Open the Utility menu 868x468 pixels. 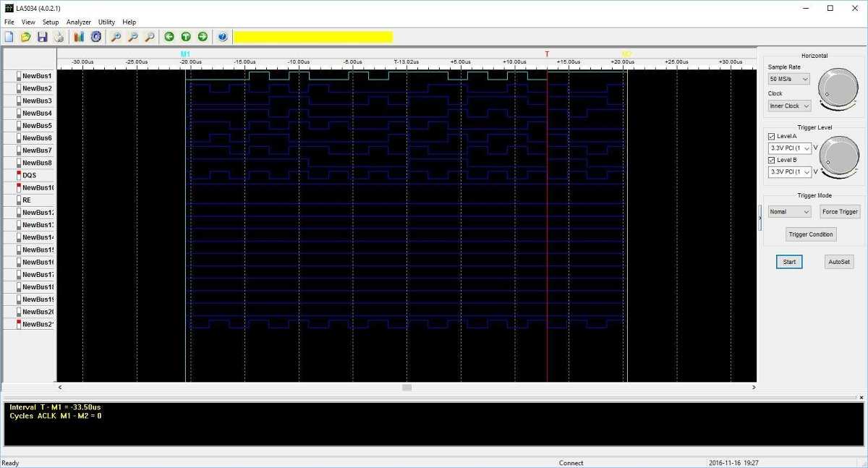point(106,22)
